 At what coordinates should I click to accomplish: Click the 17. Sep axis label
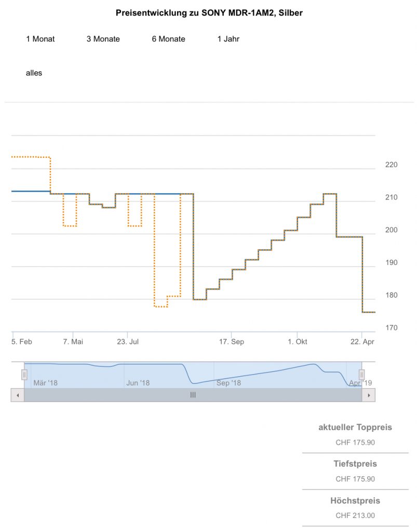(231, 342)
